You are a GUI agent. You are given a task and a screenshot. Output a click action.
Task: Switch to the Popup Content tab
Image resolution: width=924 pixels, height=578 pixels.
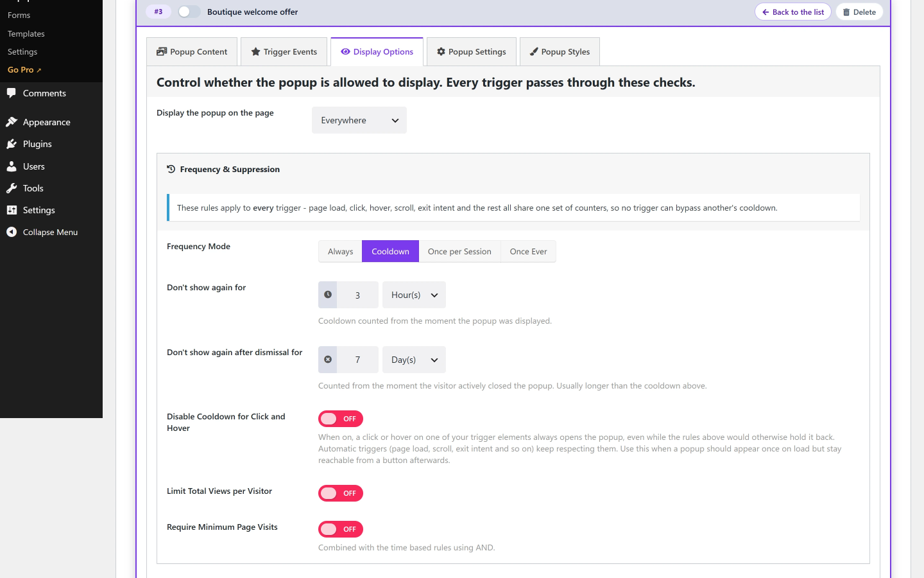click(192, 52)
